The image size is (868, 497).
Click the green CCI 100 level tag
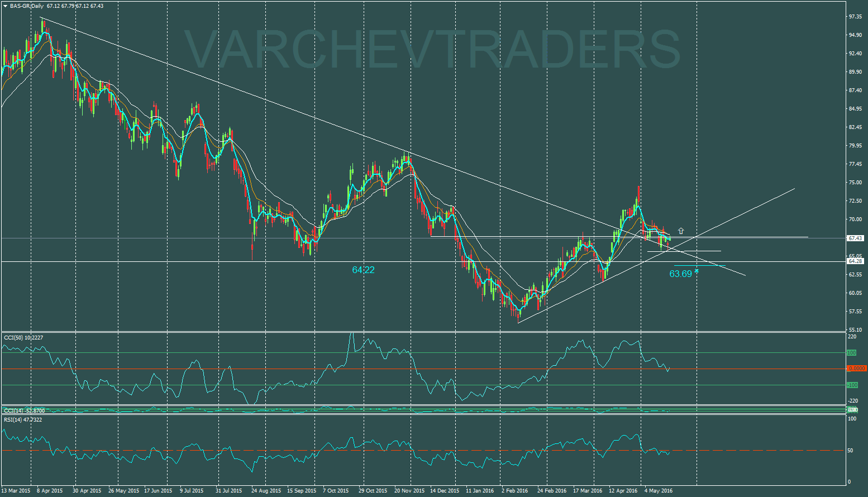point(852,353)
